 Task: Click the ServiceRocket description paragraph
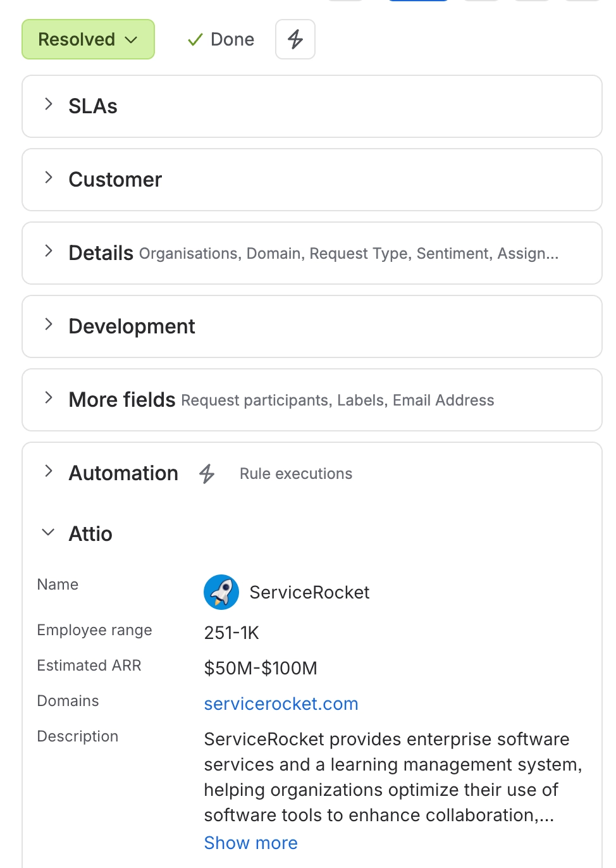[393, 777]
